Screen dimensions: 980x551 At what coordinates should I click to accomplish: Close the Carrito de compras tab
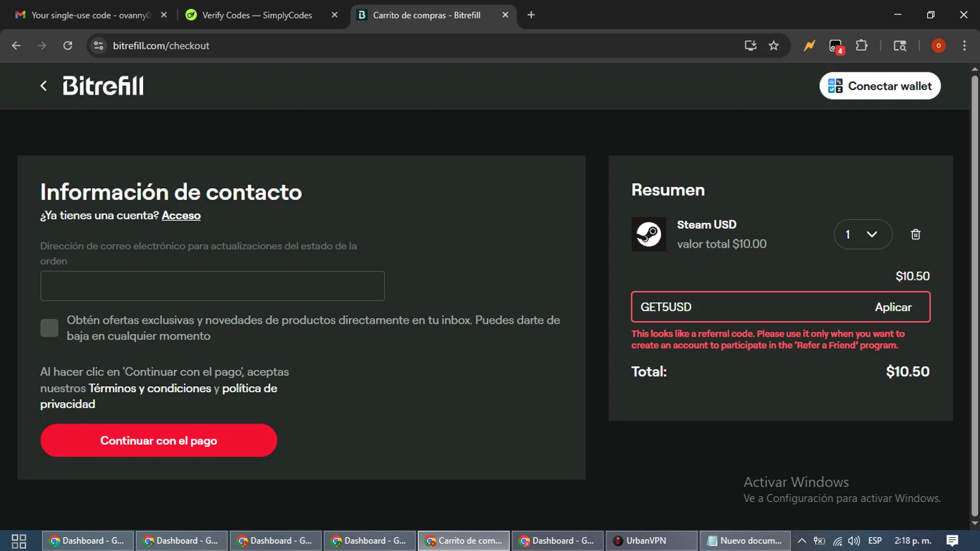coord(505,15)
